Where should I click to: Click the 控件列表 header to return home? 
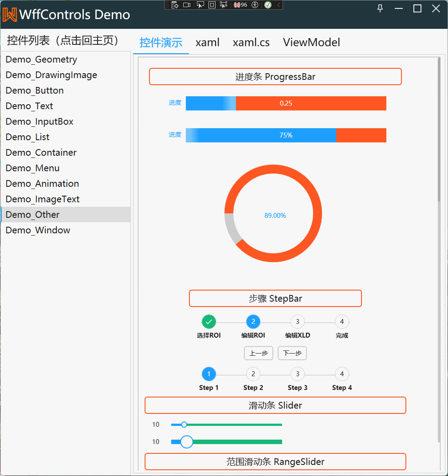pyautogui.click(x=62, y=40)
